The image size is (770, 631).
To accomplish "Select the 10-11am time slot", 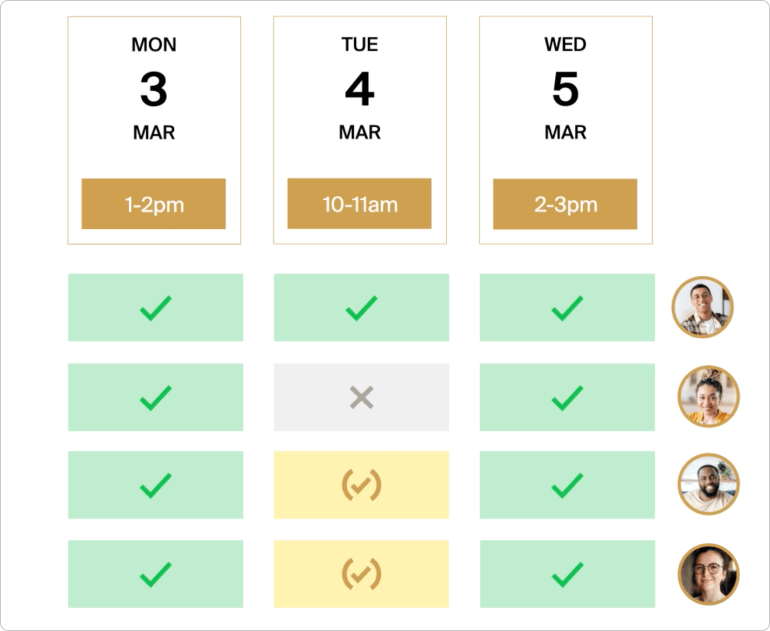I will point(360,204).
